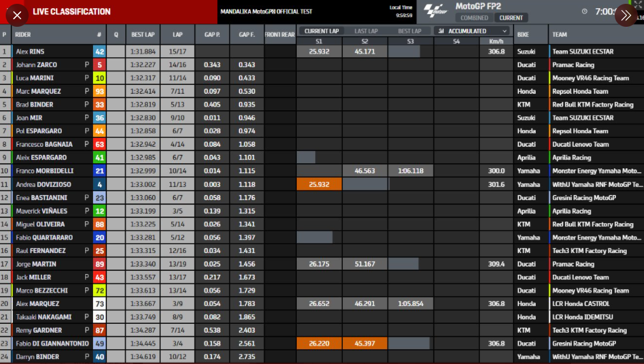Select rider name Johann ZARCO

click(x=36, y=64)
